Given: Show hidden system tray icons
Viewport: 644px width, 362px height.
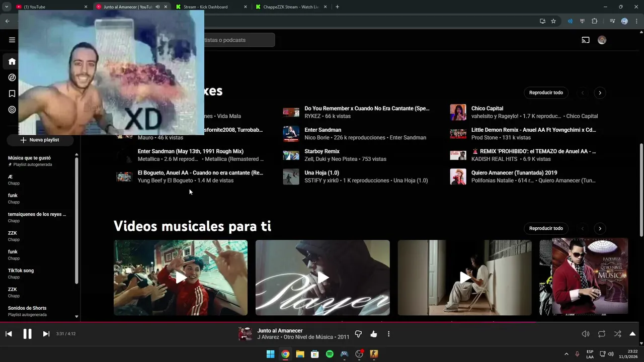Looking at the screenshot, I should pos(566,354).
